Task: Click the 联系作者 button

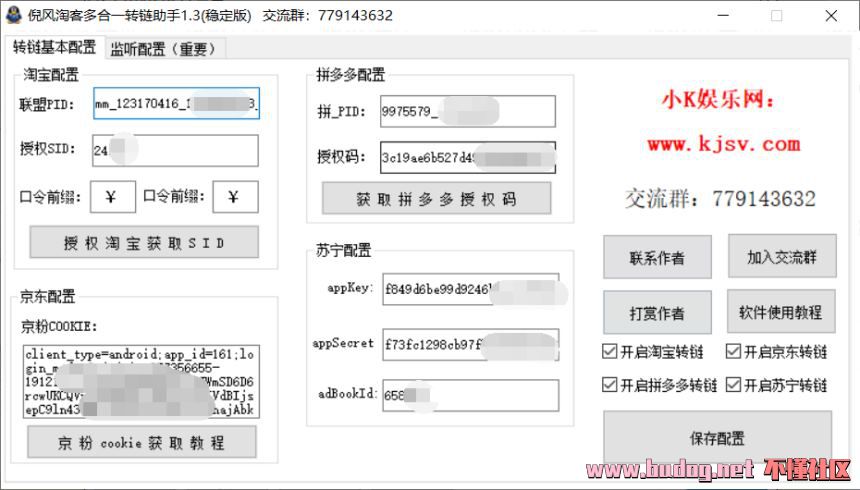Action: click(657, 257)
